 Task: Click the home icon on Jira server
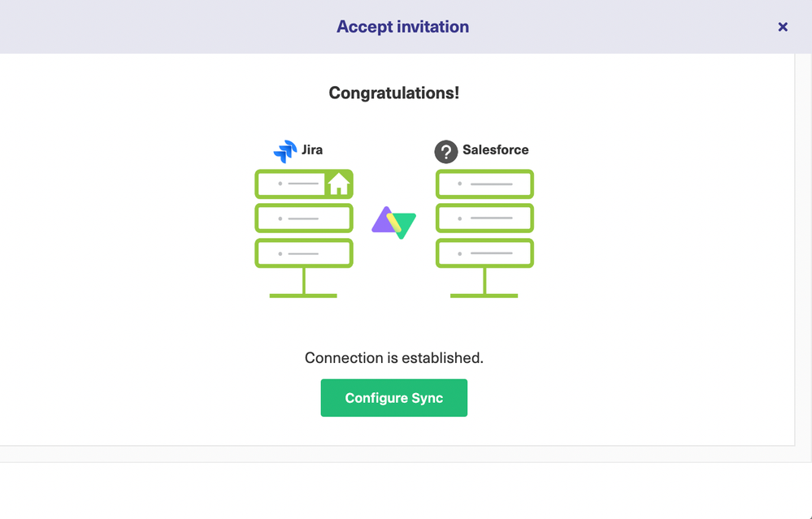tap(339, 184)
